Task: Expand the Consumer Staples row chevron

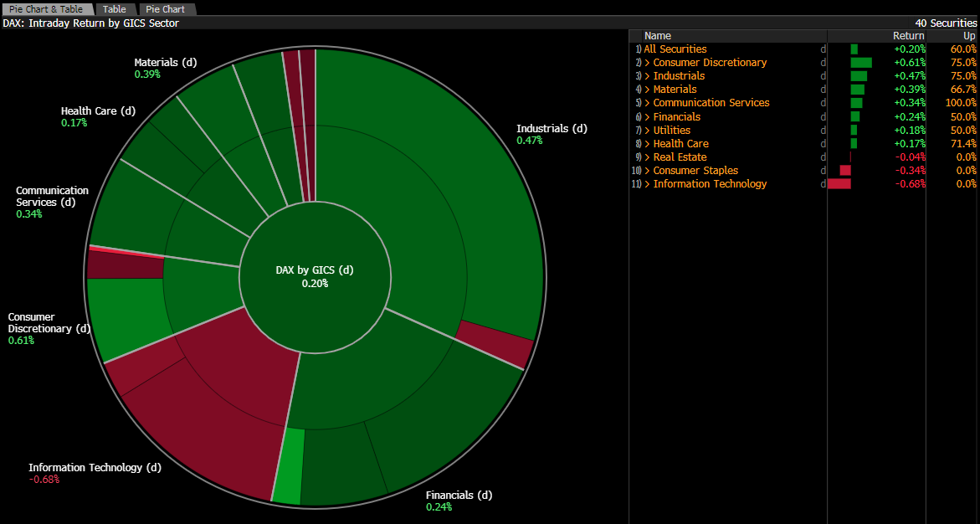Action: [648, 171]
